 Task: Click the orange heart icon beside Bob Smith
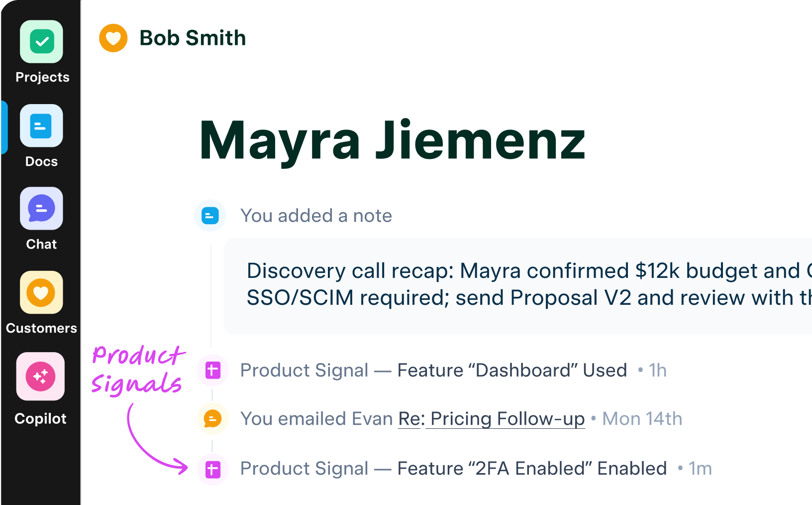pyautogui.click(x=113, y=38)
